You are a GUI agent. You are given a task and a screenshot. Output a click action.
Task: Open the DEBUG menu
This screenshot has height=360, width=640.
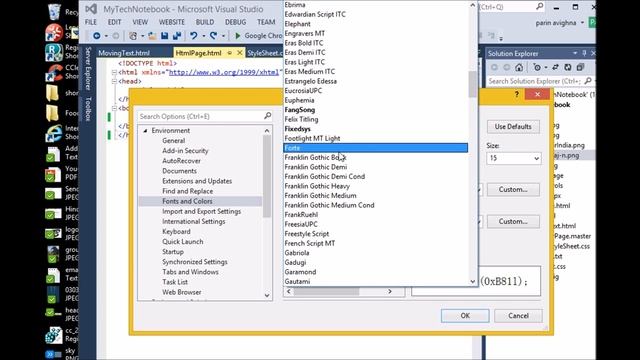click(x=236, y=22)
